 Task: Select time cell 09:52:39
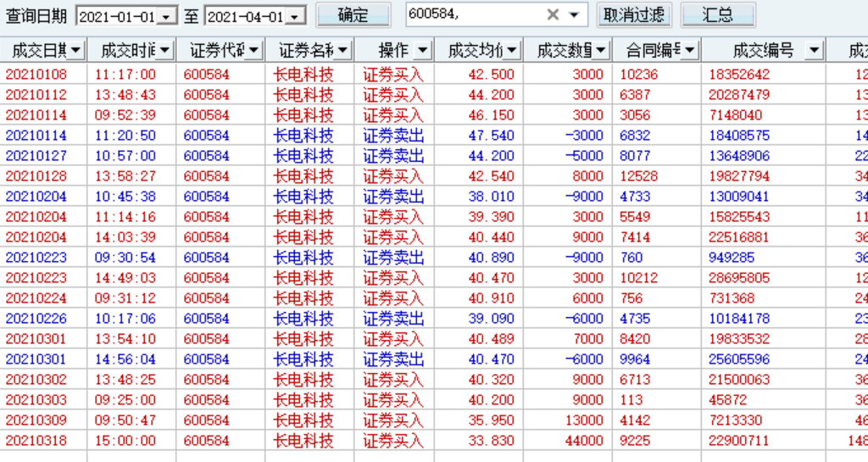coord(125,115)
